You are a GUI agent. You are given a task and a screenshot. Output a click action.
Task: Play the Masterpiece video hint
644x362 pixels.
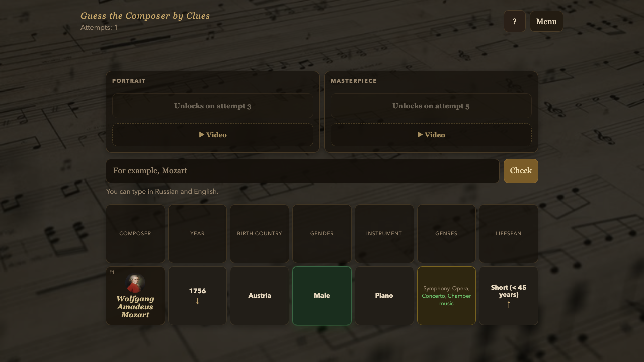[431, 135]
